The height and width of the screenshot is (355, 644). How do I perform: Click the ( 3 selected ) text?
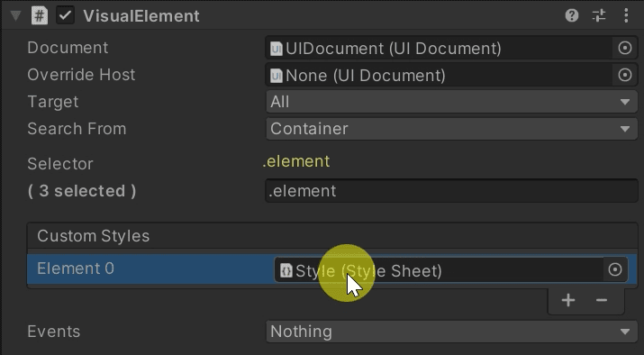point(82,191)
